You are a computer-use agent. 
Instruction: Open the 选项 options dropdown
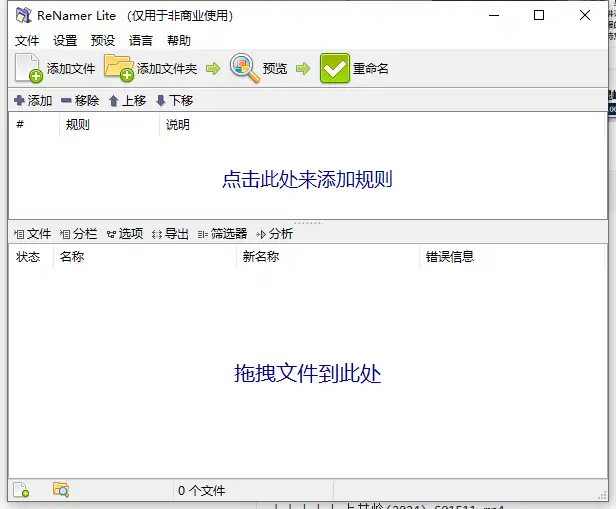click(x=125, y=234)
